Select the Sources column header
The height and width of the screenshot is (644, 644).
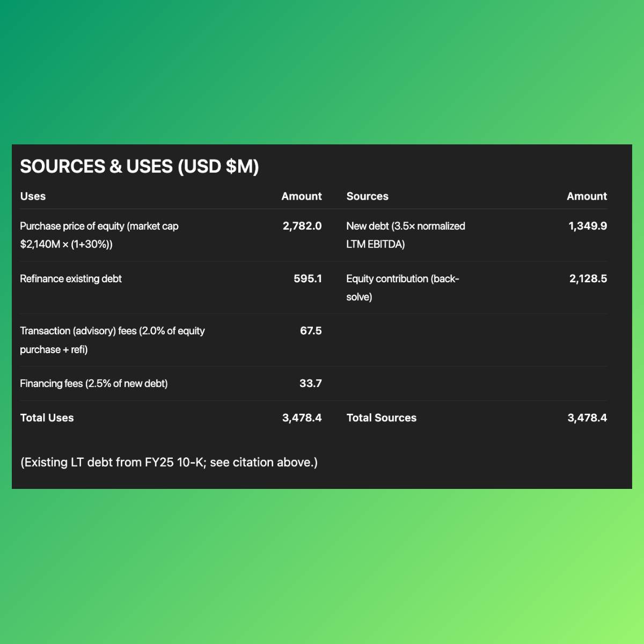click(x=367, y=196)
